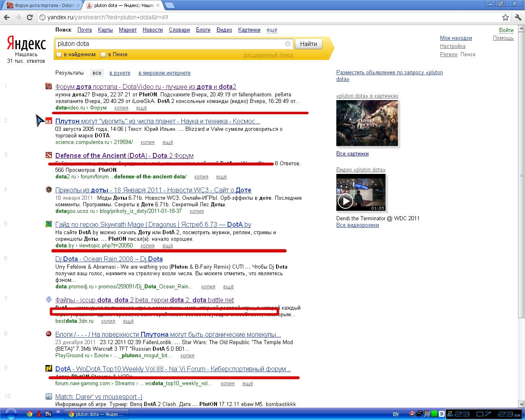Go back with the browser back arrow
This screenshot has width=525, height=420.
7,17
